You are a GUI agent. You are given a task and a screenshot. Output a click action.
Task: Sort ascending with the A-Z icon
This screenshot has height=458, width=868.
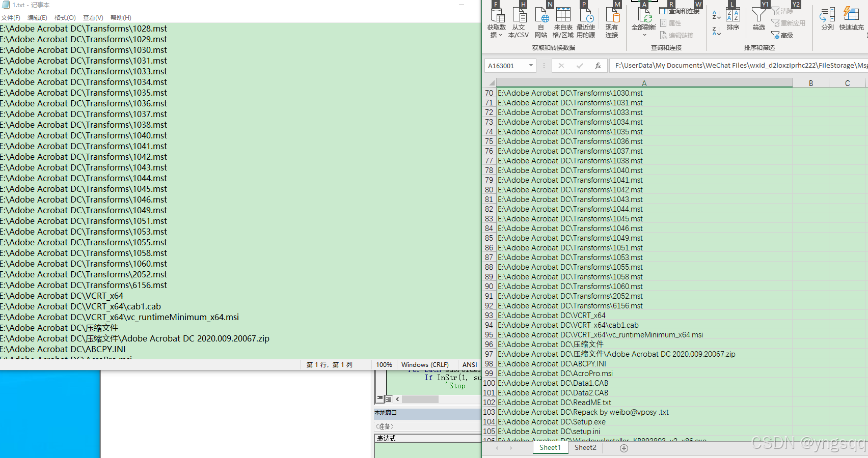(x=716, y=15)
